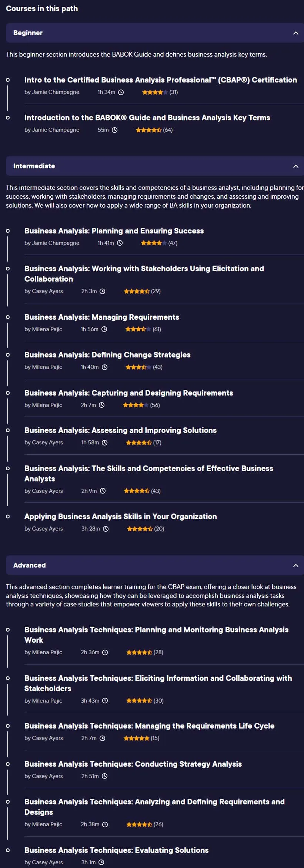Click clock icon beside 55m duration
The image size is (304, 868).
(x=114, y=130)
